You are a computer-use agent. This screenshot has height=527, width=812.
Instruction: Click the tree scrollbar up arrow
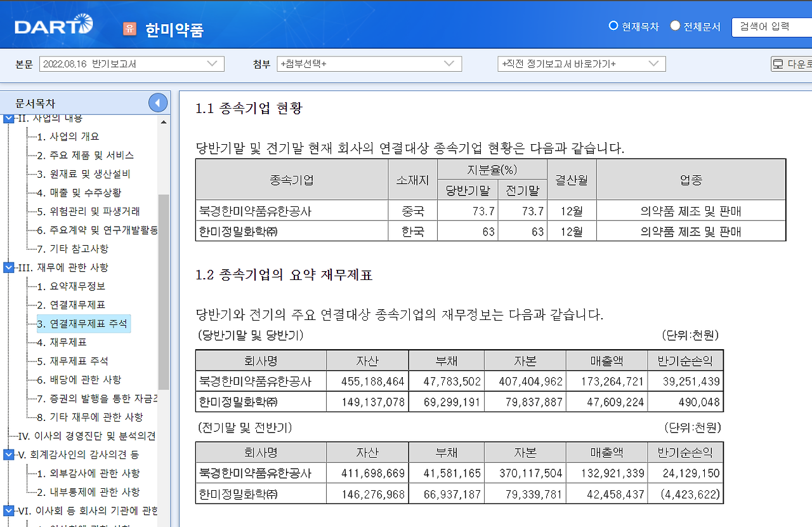164,122
